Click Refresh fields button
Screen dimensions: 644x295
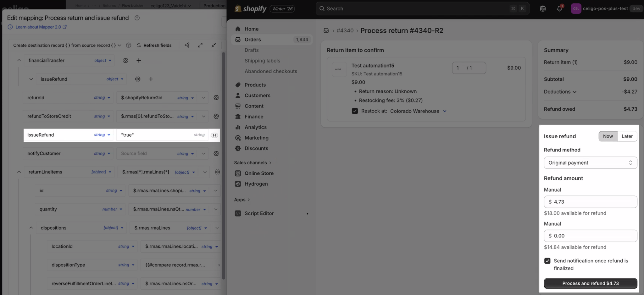click(x=154, y=45)
